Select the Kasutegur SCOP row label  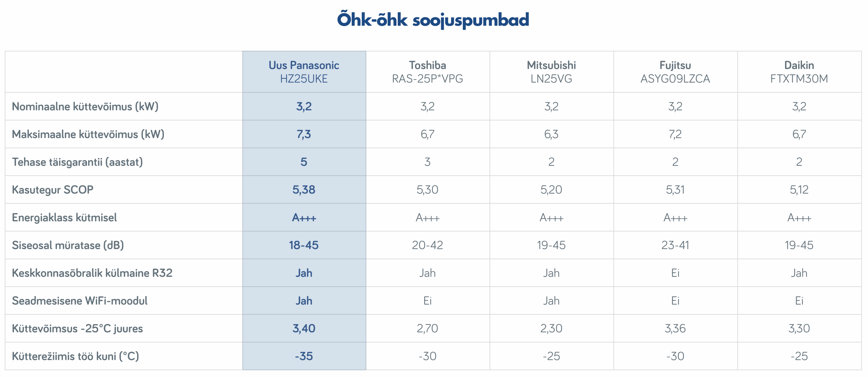[x=52, y=190]
